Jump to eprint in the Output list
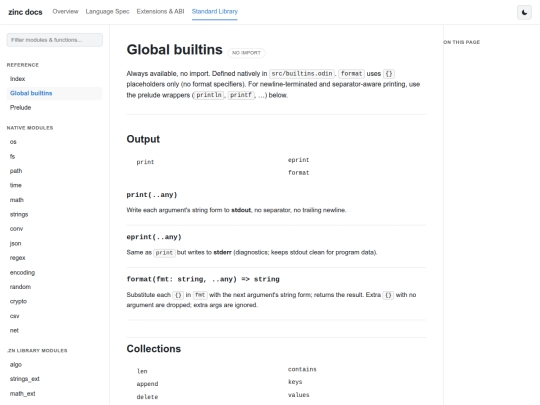 (299, 160)
